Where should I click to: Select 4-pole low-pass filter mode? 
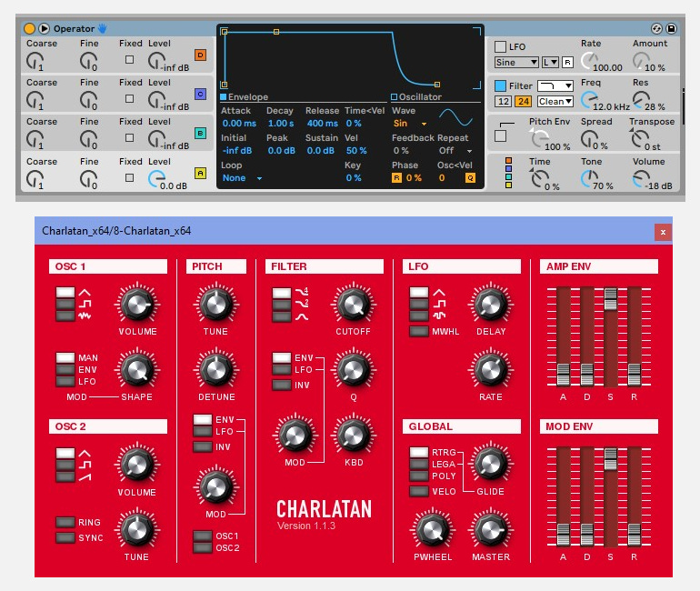[x=282, y=294]
